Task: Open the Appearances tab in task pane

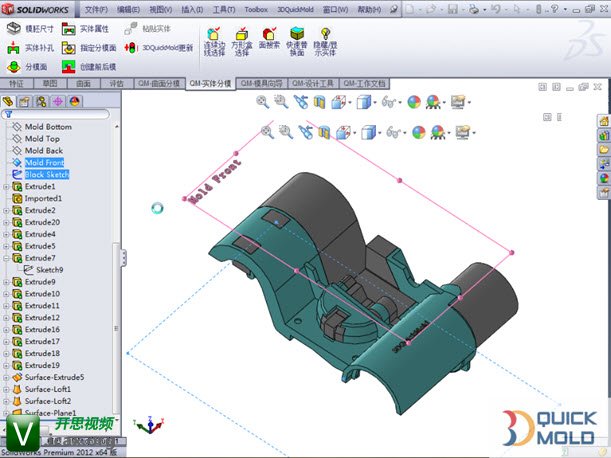Action: [x=603, y=178]
